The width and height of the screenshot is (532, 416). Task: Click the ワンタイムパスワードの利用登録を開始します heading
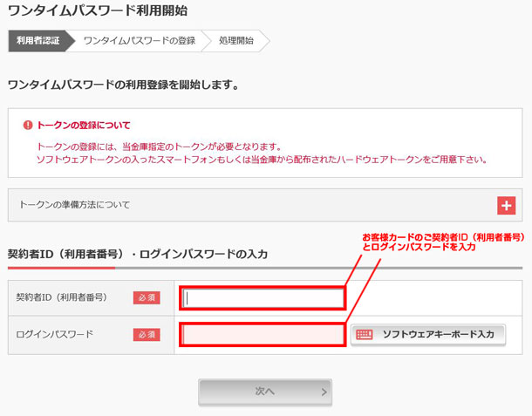click(x=124, y=85)
